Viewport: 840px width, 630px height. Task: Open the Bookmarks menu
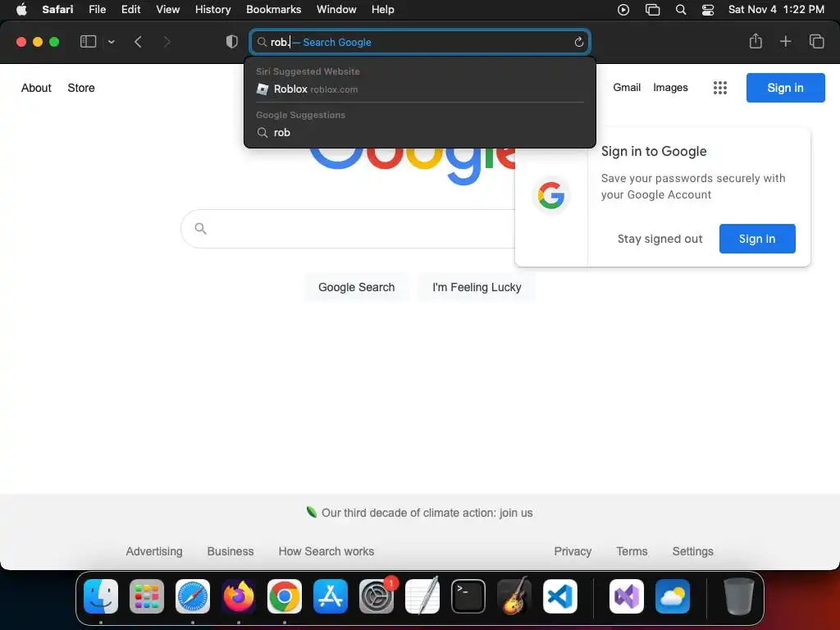273,10
